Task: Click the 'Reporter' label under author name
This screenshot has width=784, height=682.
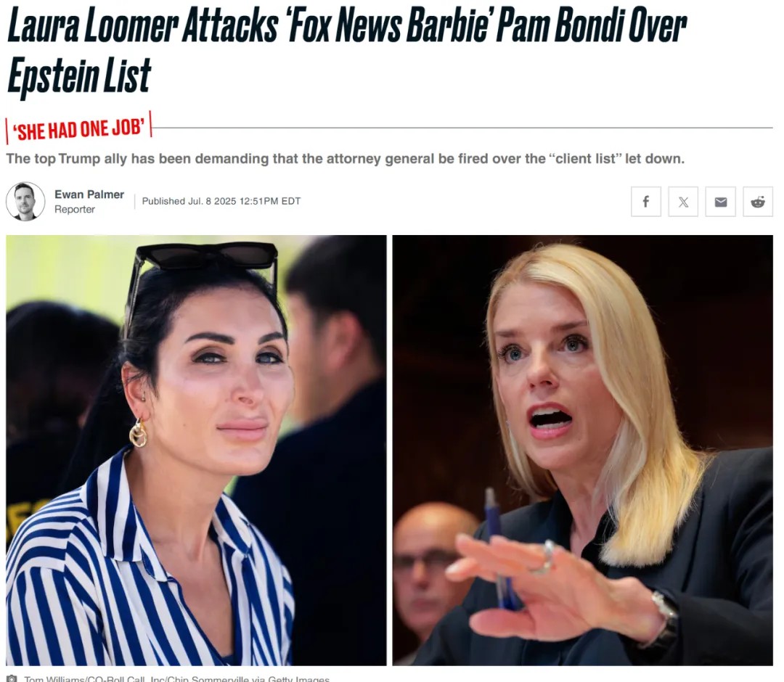Action: (75, 210)
